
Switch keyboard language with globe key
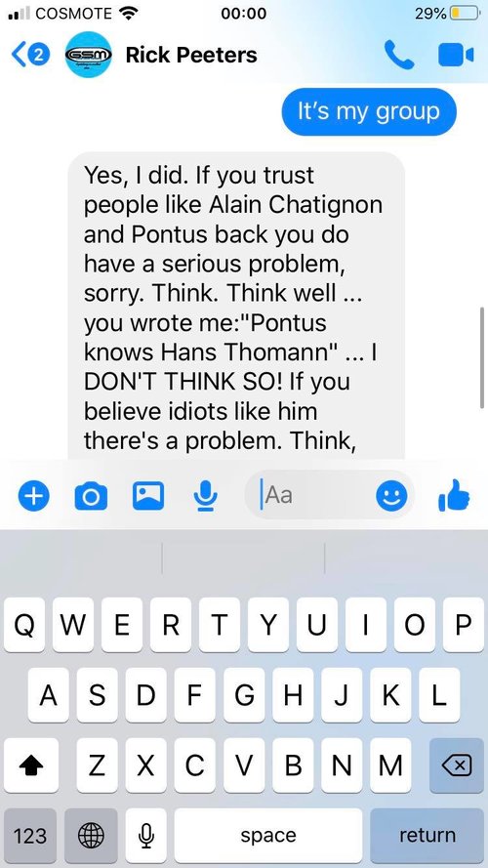tap(91, 836)
